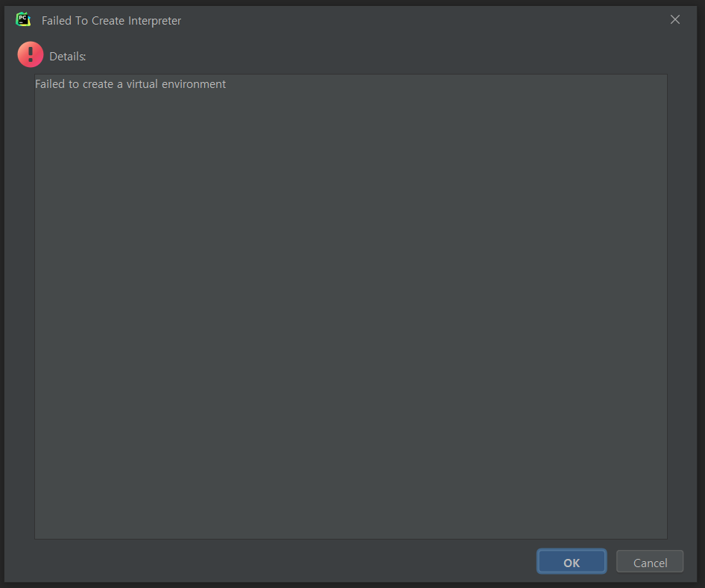Screen dimensions: 705x588
Task: Select the "Details:" label
Action: [67, 56]
